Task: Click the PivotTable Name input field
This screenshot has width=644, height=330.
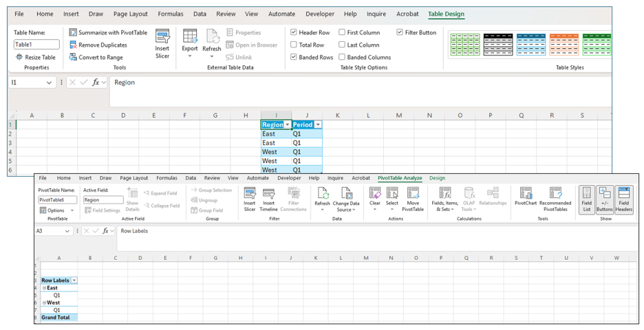Action: [58, 200]
